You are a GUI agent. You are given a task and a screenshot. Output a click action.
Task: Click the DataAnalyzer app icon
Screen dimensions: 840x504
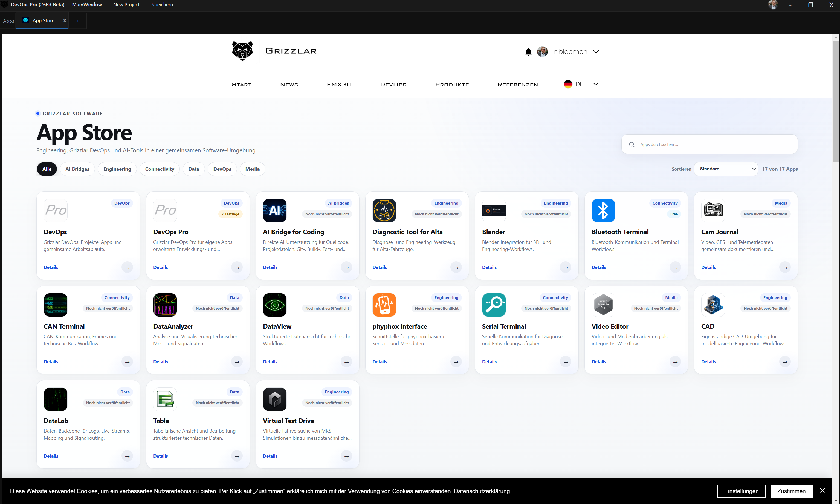click(x=165, y=305)
